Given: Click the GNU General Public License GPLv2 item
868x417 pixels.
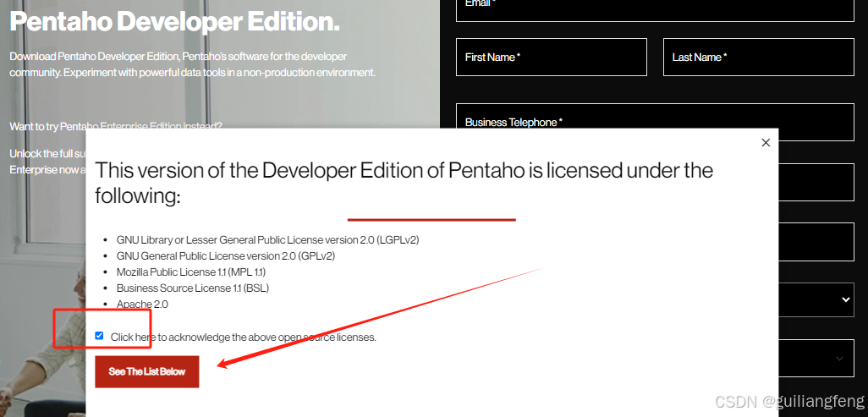Looking at the screenshot, I should (x=226, y=256).
